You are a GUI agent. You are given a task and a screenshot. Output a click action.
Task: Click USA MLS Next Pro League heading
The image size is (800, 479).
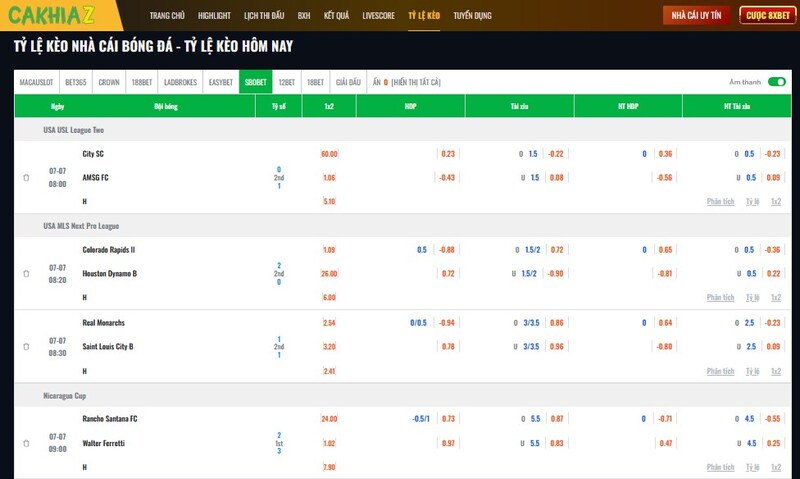81,226
